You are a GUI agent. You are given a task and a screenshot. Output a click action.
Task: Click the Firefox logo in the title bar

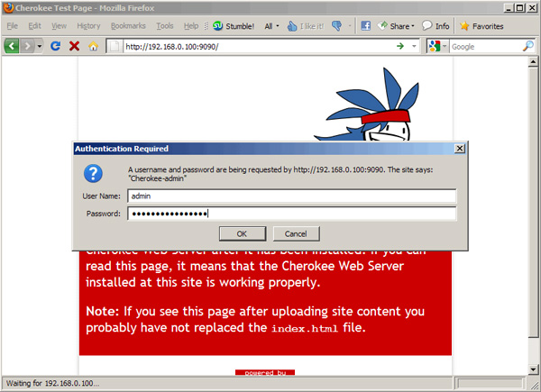click(x=8, y=7)
